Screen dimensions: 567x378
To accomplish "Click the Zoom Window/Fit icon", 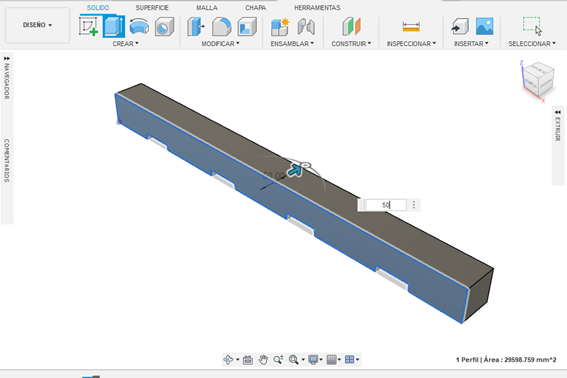I will pyautogui.click(x=293, y=360).
